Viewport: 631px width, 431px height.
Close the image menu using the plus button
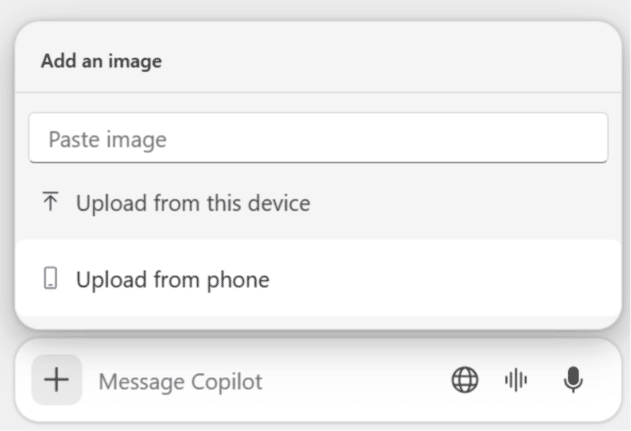56,380
